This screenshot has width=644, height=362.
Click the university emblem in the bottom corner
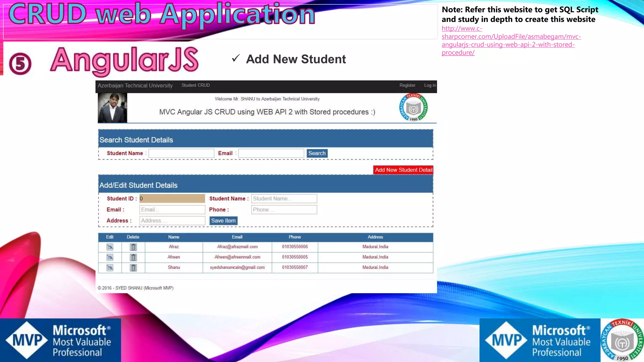click(x=622, y=340)
